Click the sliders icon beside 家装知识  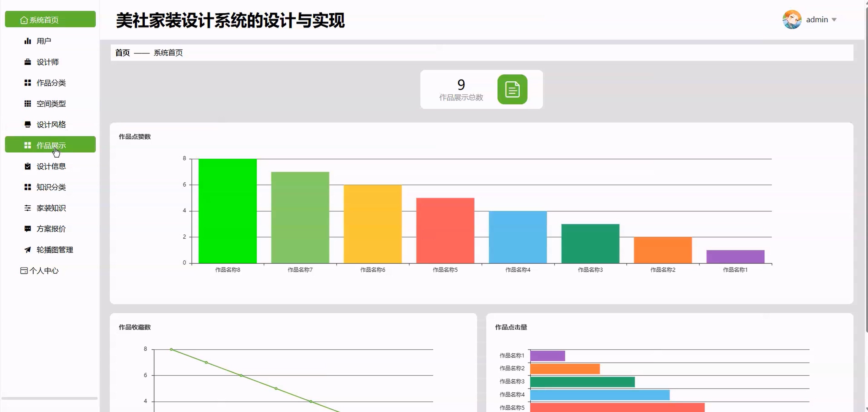tap(28, 208)
